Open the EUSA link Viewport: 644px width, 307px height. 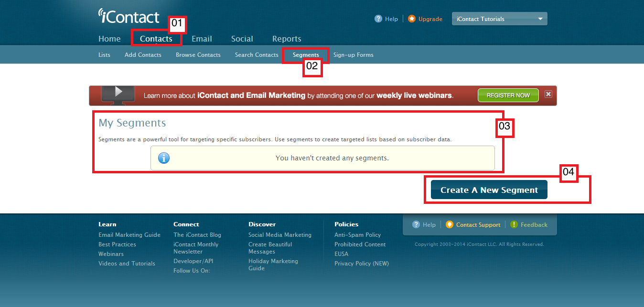341,254
